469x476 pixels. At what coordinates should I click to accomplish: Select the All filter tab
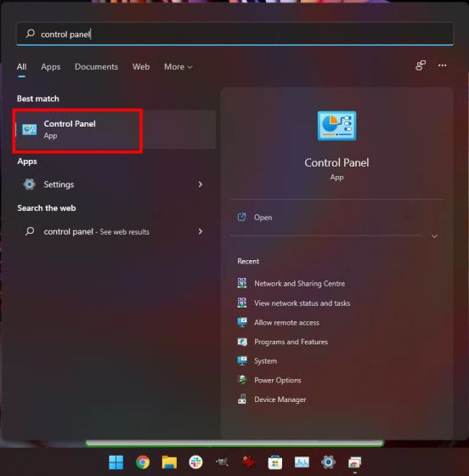point(21,67)
